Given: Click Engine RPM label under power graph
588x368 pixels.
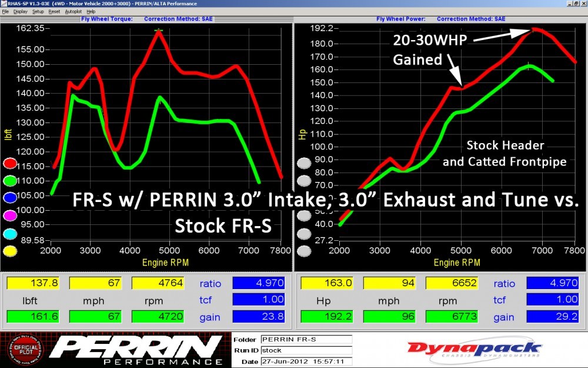Looking at the screenshot, I should coord(457,263).
